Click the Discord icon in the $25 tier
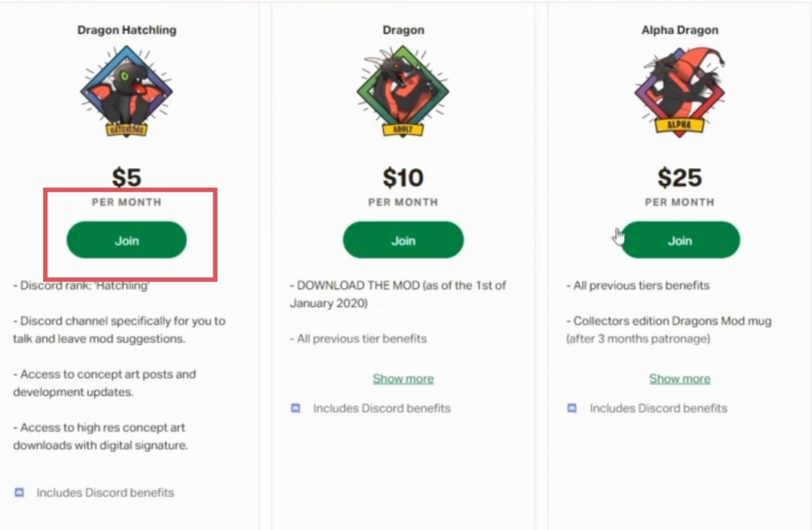This screenshot has height=530, width=812. point(572,408)
